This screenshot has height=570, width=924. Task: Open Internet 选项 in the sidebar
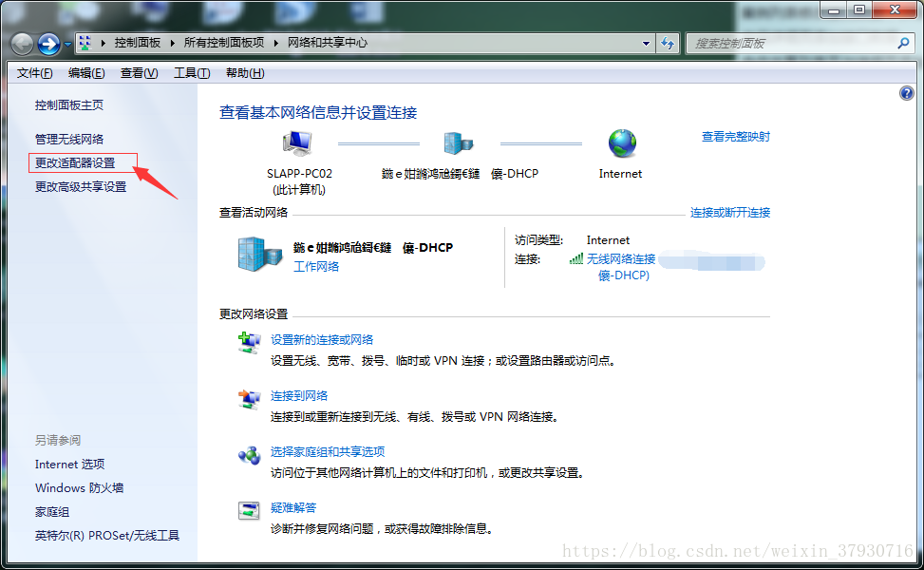pyautogui.click(x=69, y=464)
